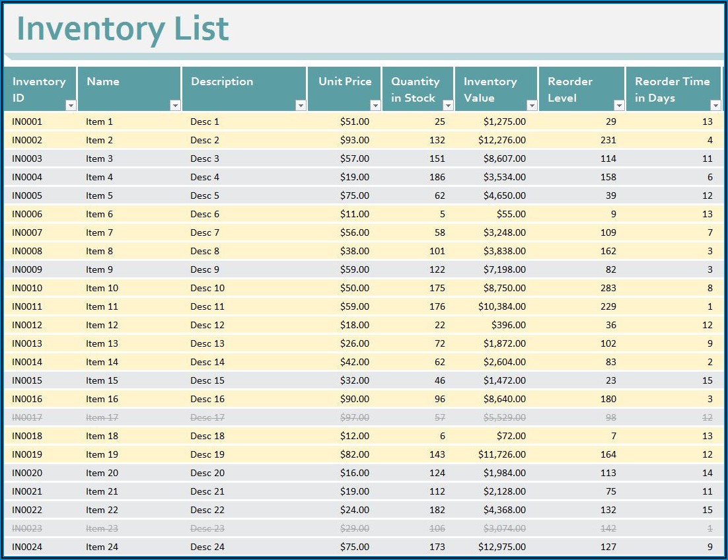This screenshot has width=728, height=560.
Task: Expand the Reorder Level filter arrow
Action: [618, 106]
